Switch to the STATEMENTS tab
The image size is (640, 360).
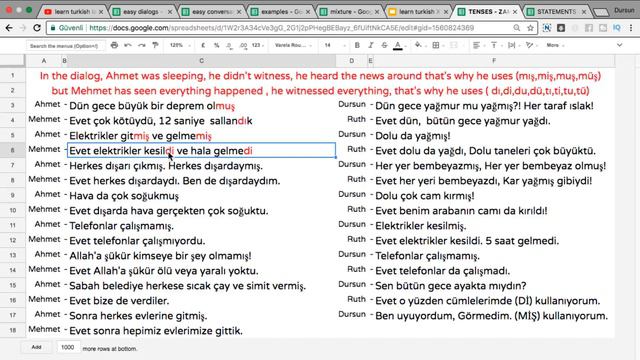(556, 12)
